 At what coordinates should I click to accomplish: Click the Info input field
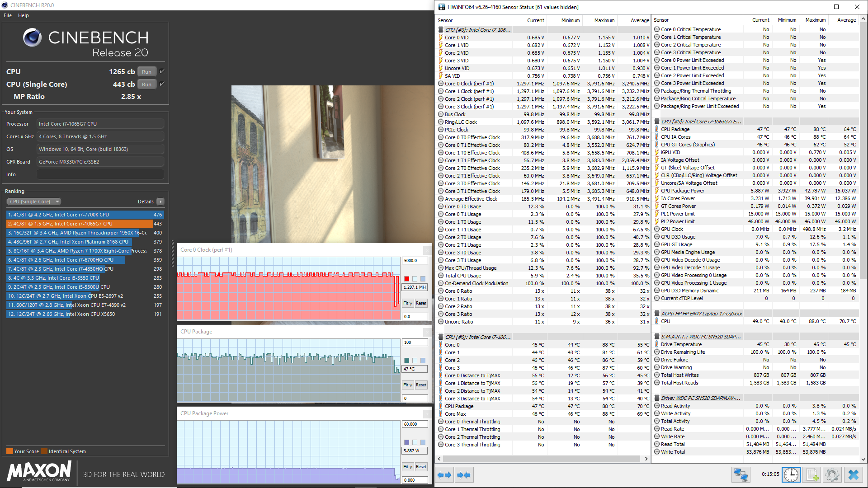100,174
